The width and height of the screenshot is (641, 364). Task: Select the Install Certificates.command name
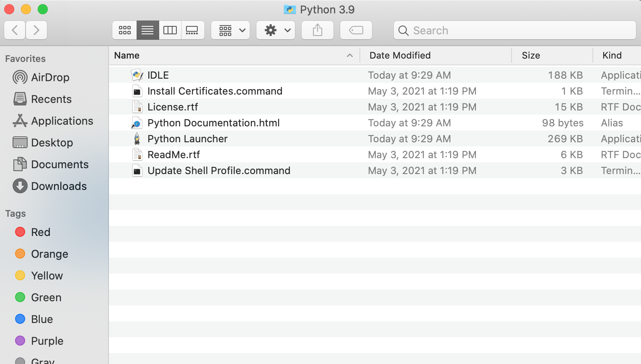point(215,91)
